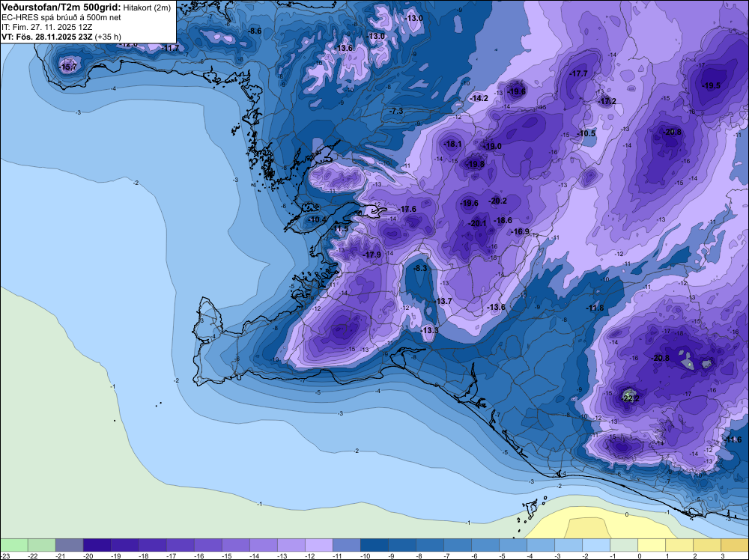
Task: Click the -15.7 temperature label
Action: point(68,67)
